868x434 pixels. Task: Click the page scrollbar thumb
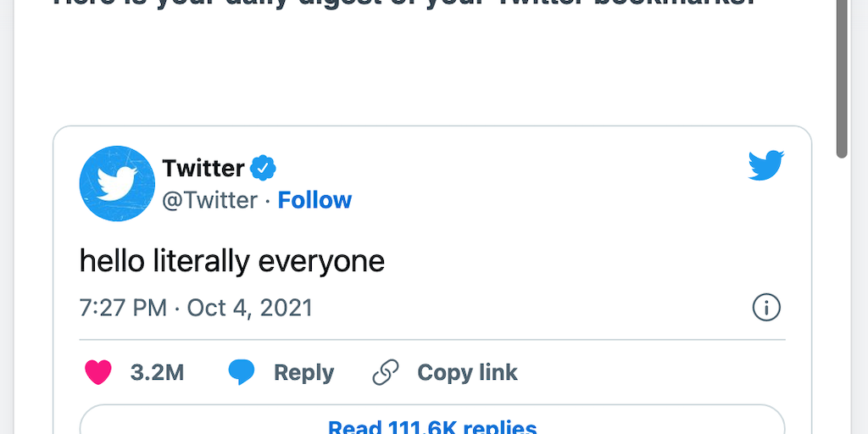click(x=842, y=76)
